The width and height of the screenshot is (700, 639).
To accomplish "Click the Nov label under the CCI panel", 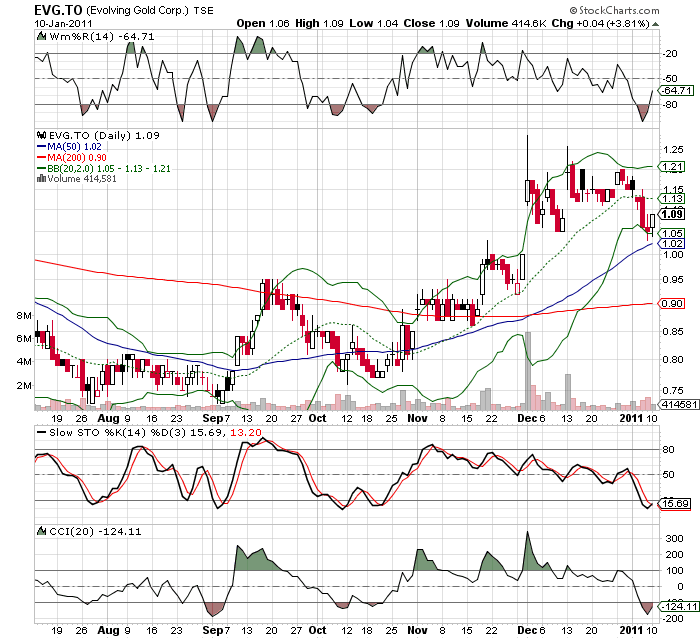I will click(417, 630).
